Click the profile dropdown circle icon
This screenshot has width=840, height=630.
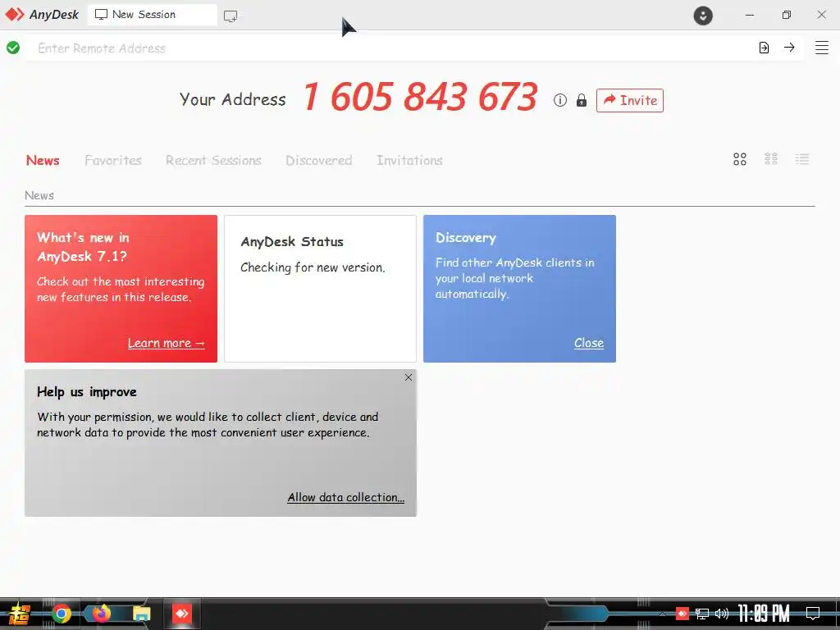703,15
